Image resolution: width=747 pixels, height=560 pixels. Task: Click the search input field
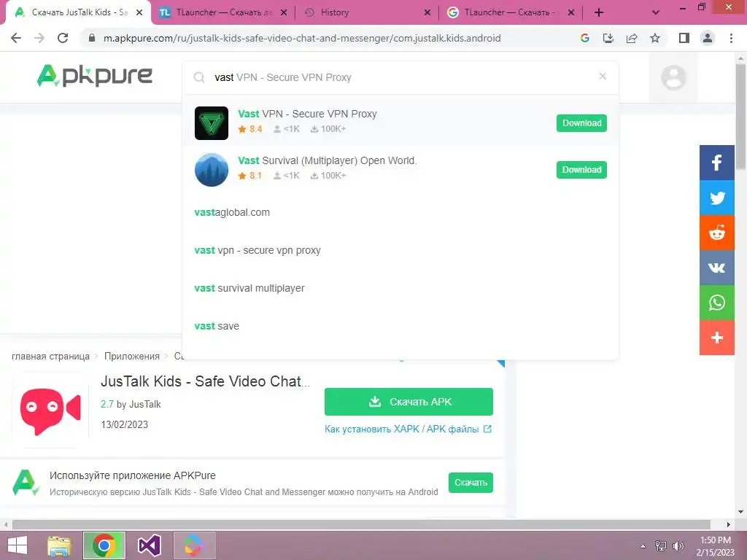click(x=400, y=77)
